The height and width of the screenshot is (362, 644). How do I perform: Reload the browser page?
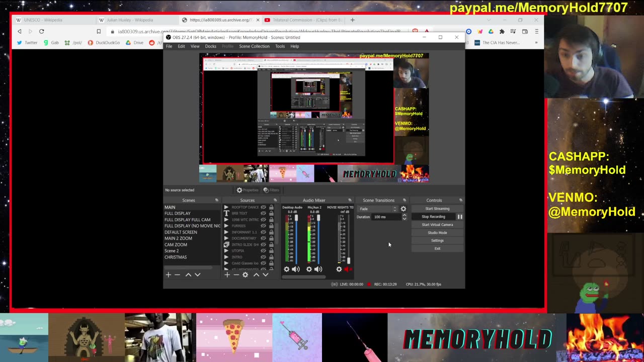[x=42, y=31]
